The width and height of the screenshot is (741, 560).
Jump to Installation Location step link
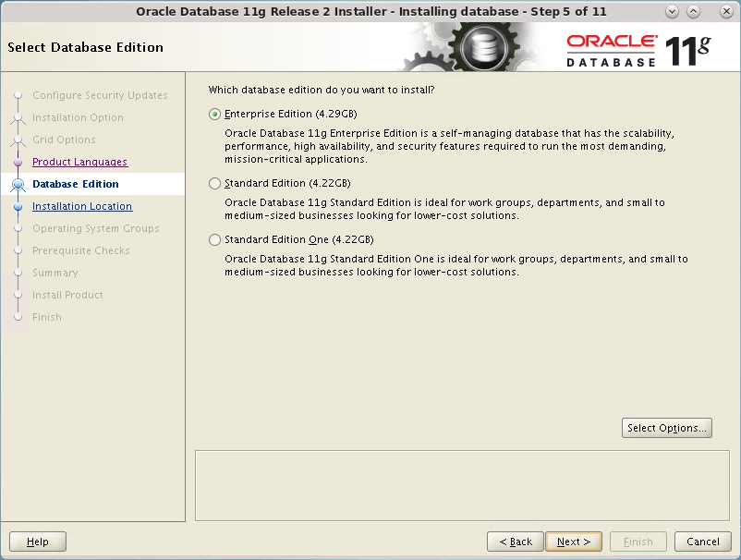point(82,206)
